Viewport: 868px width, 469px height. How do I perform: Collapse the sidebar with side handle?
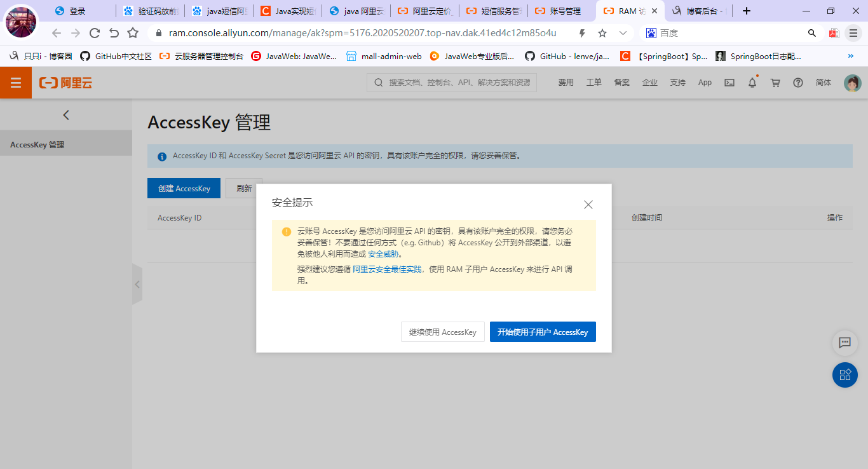pyautogui.click(x=137, y=284)
